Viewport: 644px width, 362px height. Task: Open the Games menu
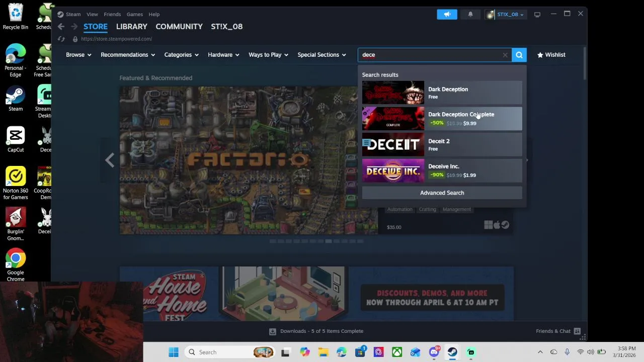pos(135,14)
